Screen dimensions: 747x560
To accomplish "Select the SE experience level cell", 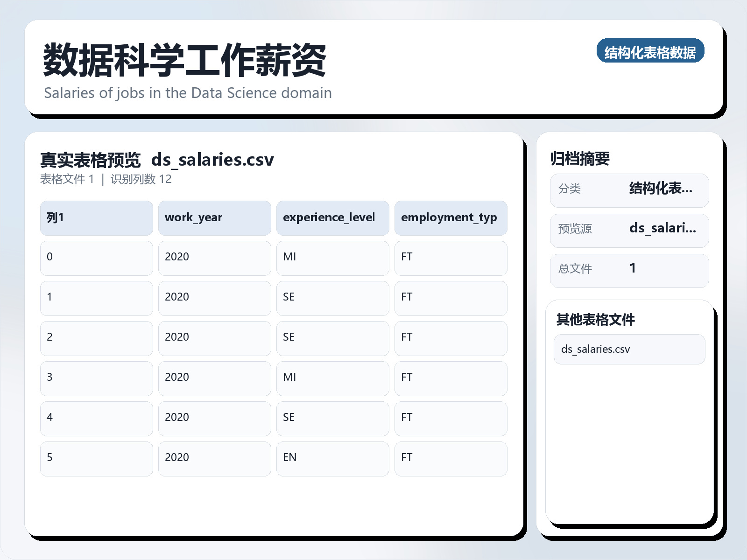I will 333,297.
